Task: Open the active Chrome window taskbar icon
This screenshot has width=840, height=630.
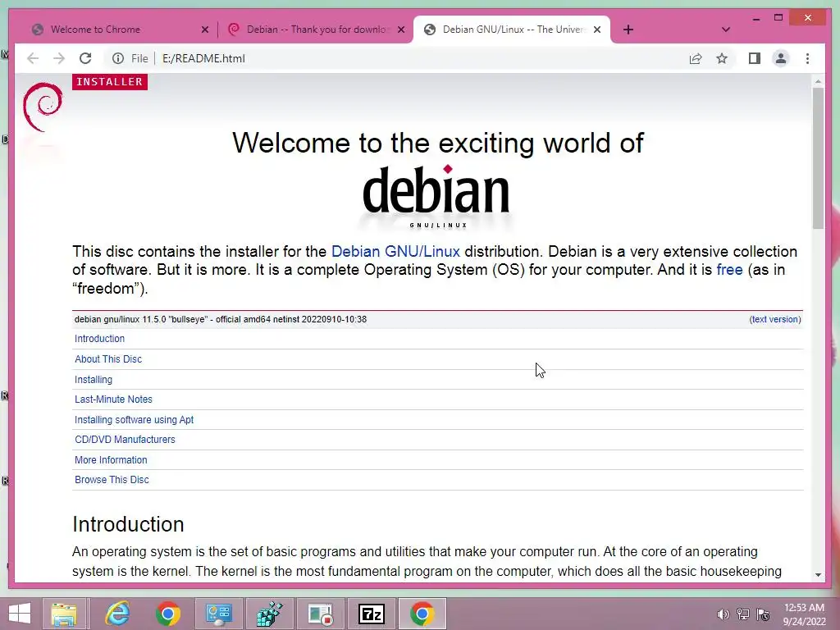Action: pyautogui.click(x=422, y=614)
